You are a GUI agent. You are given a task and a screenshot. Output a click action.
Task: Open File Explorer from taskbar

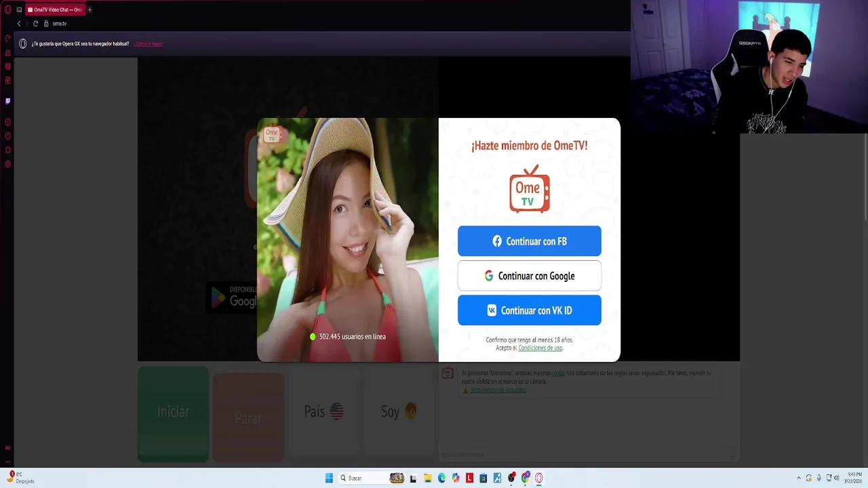tap(427, 478)
